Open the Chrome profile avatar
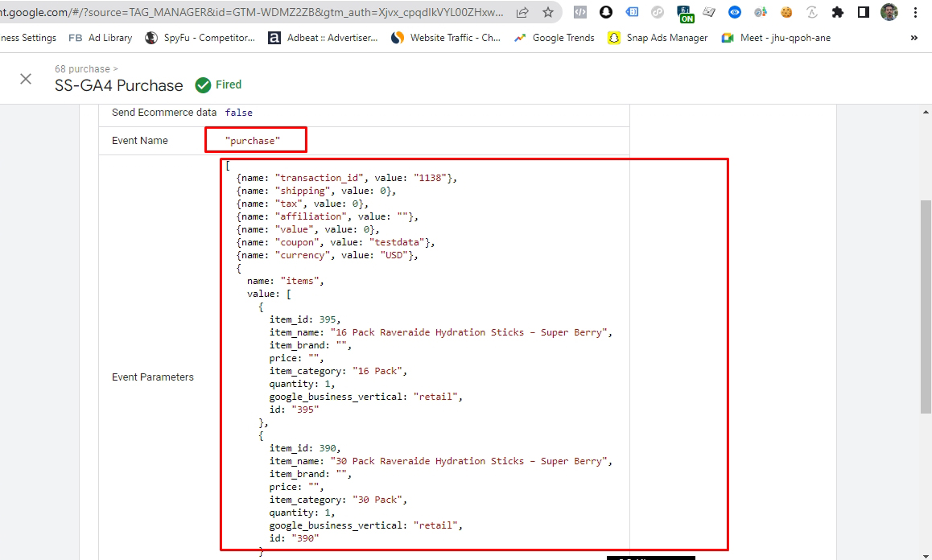 coord(889,12)
